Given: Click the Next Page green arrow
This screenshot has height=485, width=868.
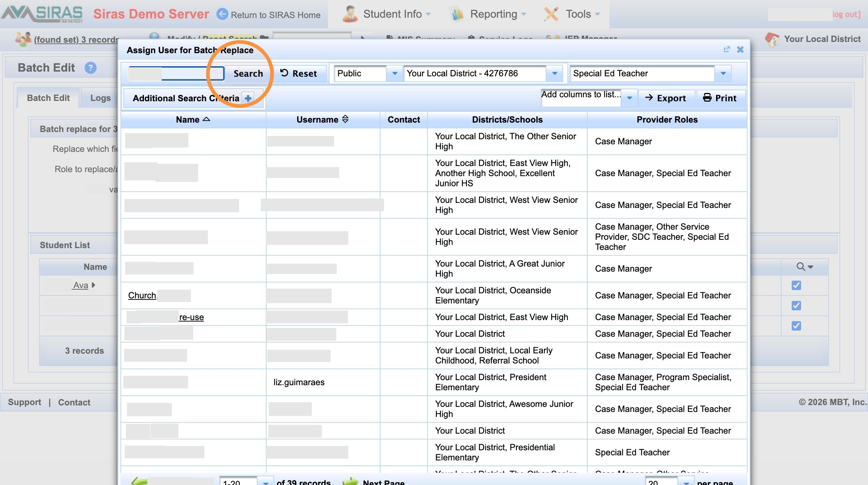Looking at the screenshot, I should [x=350, y=481].
